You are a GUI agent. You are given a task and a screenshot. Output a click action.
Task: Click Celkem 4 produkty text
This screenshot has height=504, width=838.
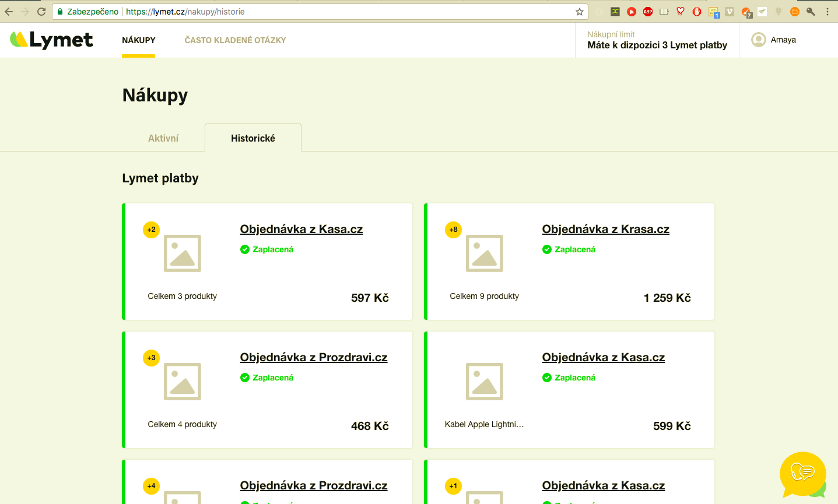183,424
